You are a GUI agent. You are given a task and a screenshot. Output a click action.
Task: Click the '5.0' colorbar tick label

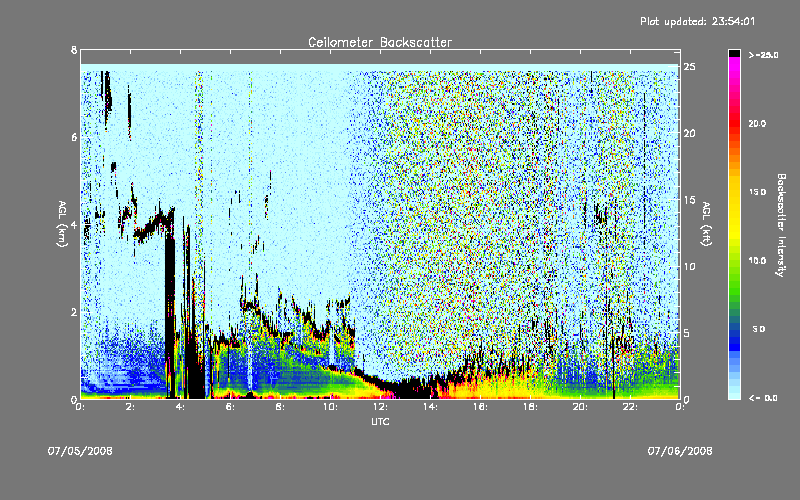click(x=759, y=329)
